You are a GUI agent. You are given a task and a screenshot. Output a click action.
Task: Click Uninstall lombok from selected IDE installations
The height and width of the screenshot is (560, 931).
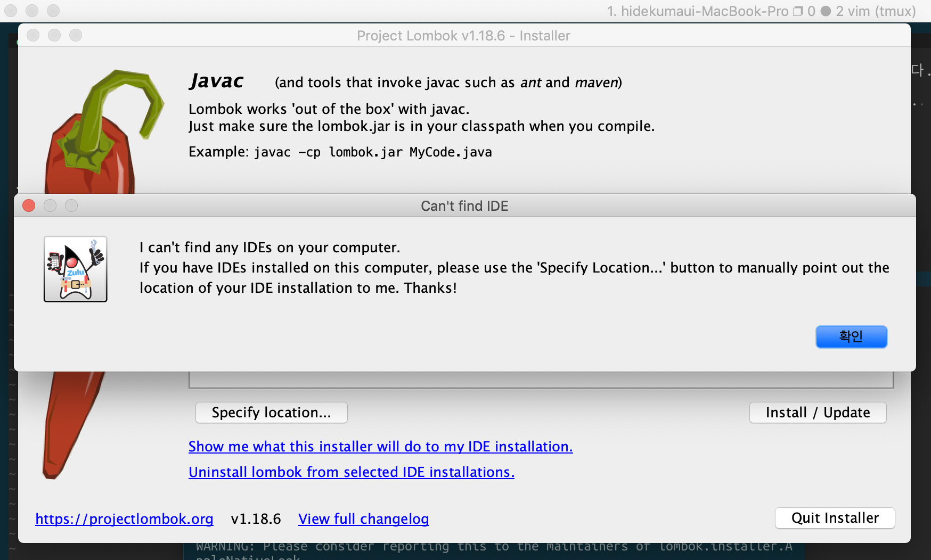tap(352, 472)
